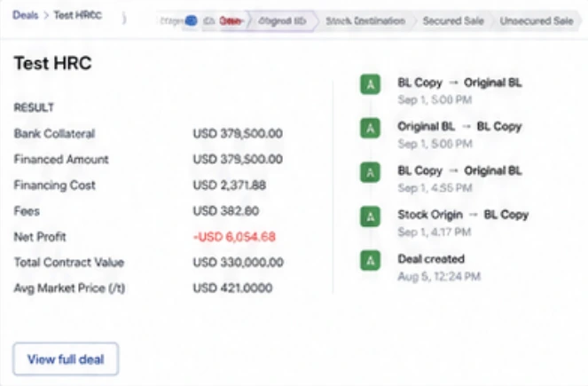The height and width of the screenshot is (386, 588).
Task: Click timestamp Sep 1, 5:06 PM
Action: 435,144
